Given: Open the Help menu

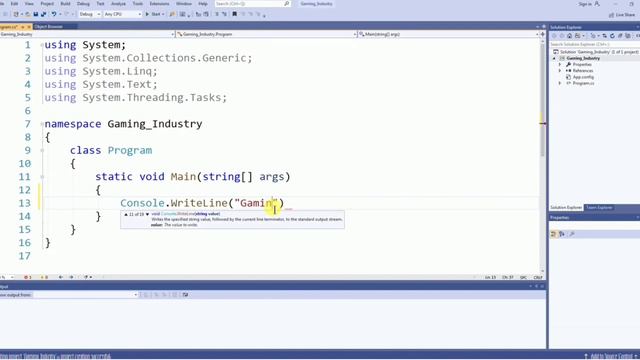Looking at the screenshot, I should [203, 4].
